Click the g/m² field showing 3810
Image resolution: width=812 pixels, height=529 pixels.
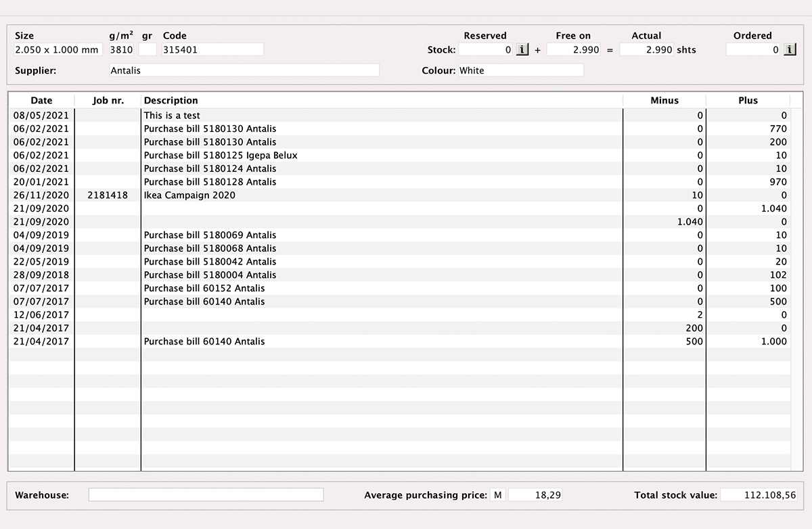(122, 49)
